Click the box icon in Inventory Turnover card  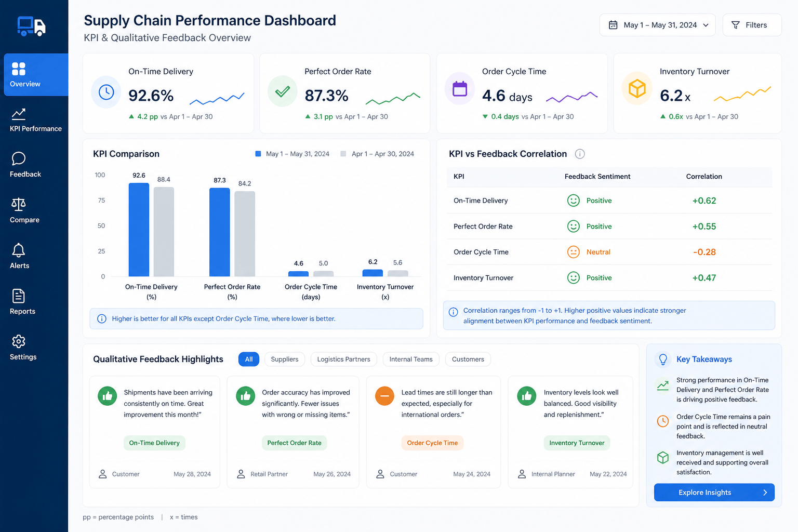point(637,89)
